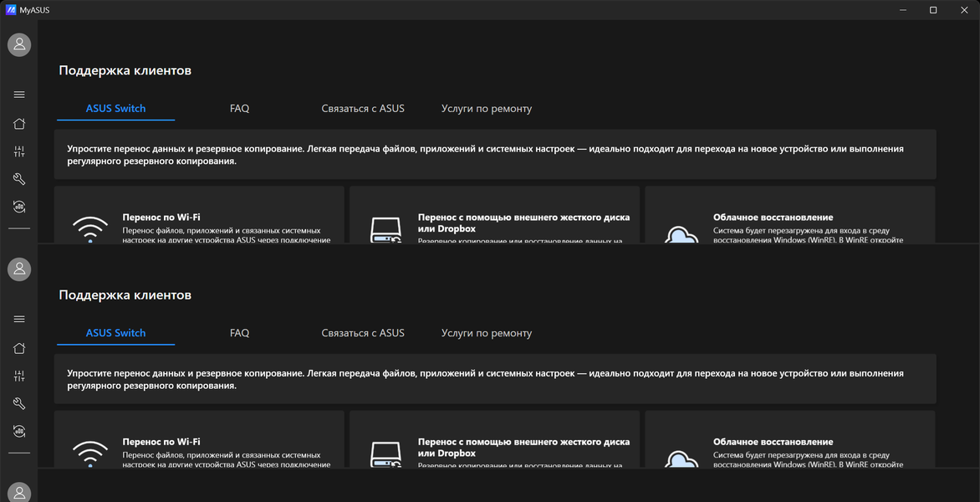This screenshot has height=502, width=980.
Task: Select upper Перенос по Wi-Fi card title
Action: (x=161, y=217)
